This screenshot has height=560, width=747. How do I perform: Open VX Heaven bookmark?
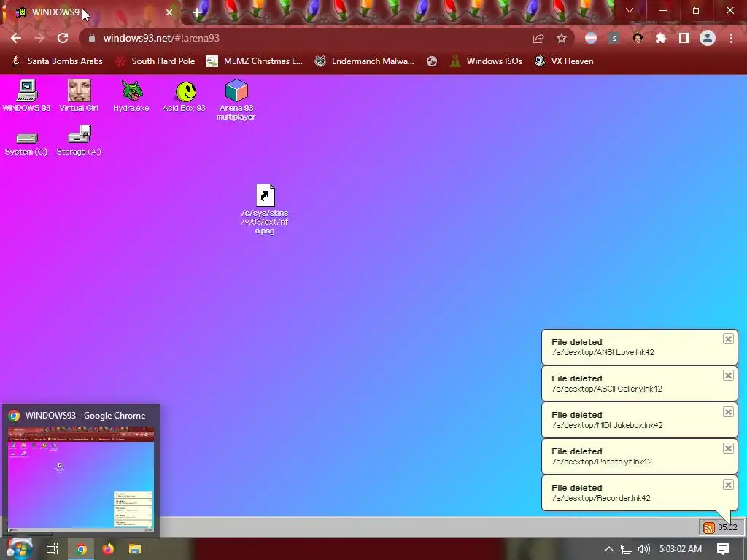(564, 61)
